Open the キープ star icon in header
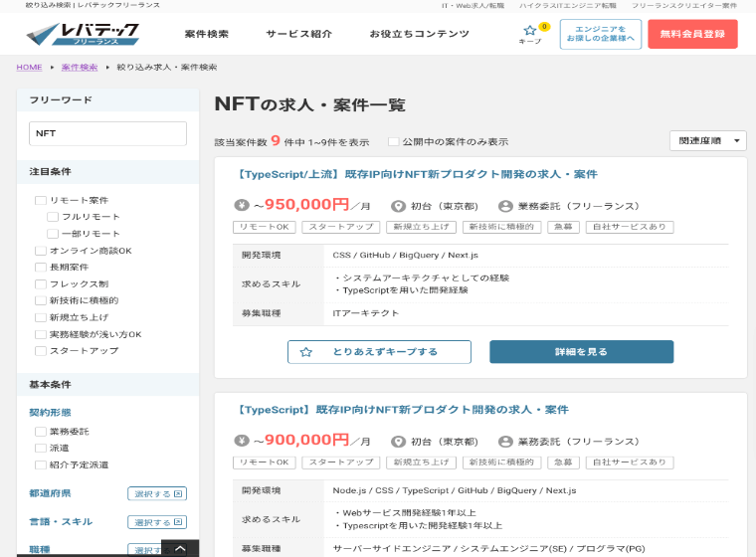 point(530,31)
